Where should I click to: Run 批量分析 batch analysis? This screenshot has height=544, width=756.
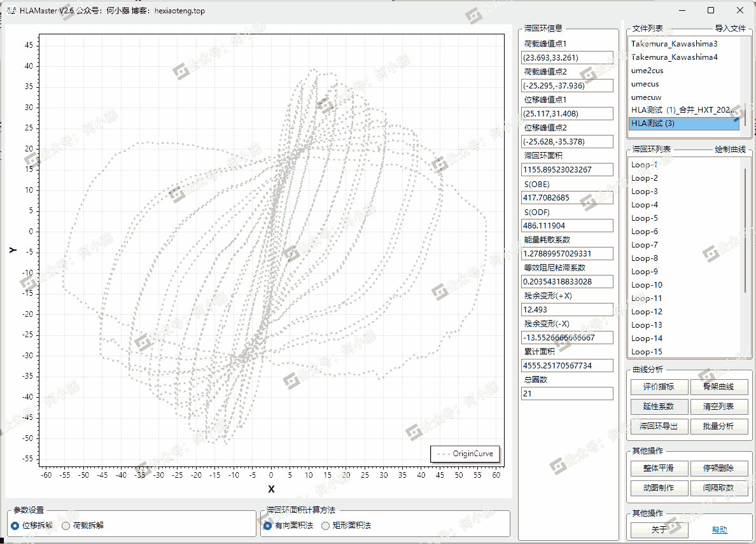pos(718,426)
